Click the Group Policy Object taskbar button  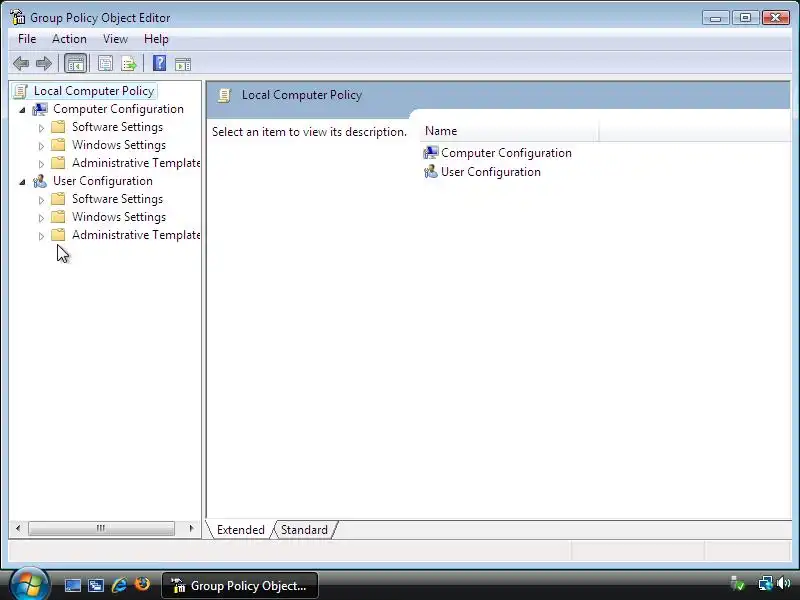pyautogui.click(x=240, y=585)
